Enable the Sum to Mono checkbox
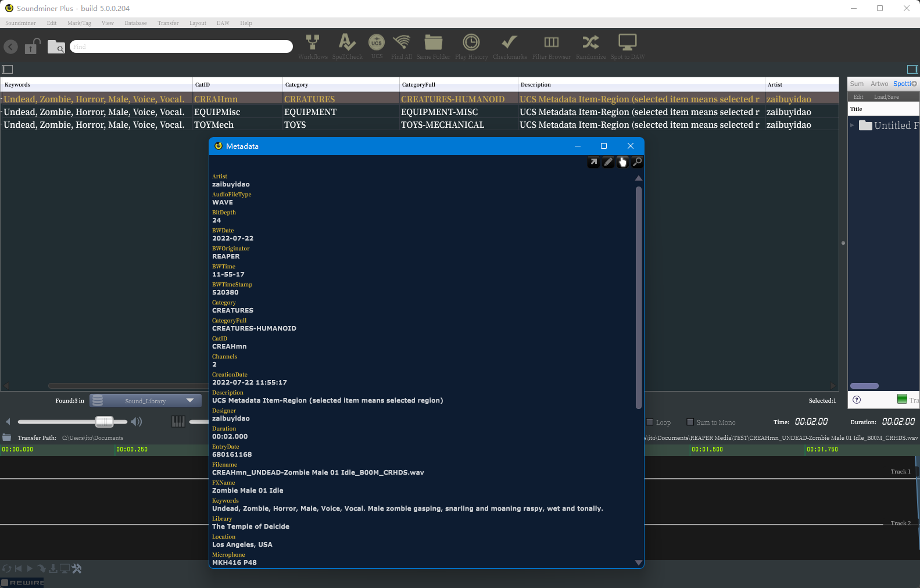 pos(690,422)
